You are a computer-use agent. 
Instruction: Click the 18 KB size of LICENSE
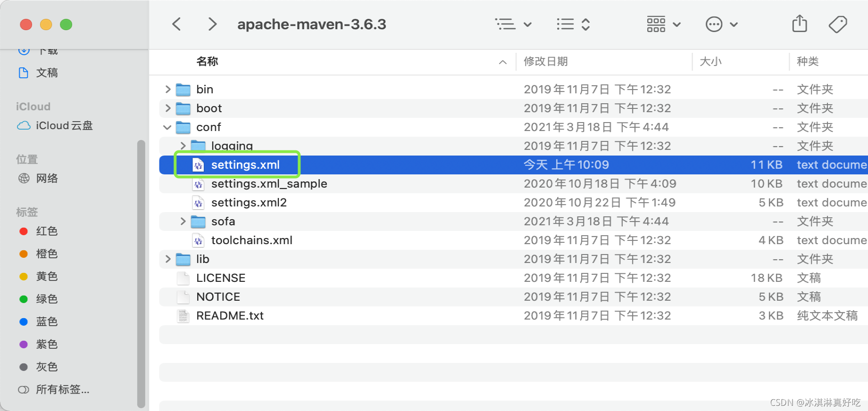point(767,278)
